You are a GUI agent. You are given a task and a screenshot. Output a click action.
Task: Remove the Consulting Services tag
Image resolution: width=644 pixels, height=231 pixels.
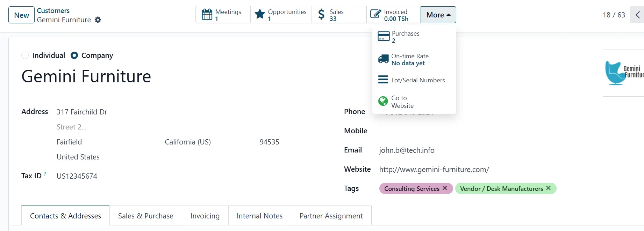click(445, 188)
